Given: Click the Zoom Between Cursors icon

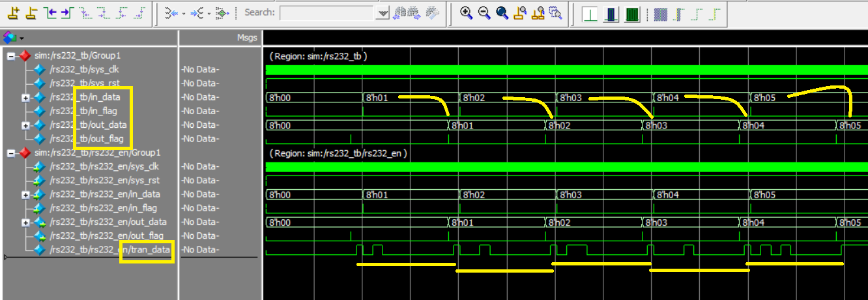Looking at the screenshot, I should tap(538, 12).
